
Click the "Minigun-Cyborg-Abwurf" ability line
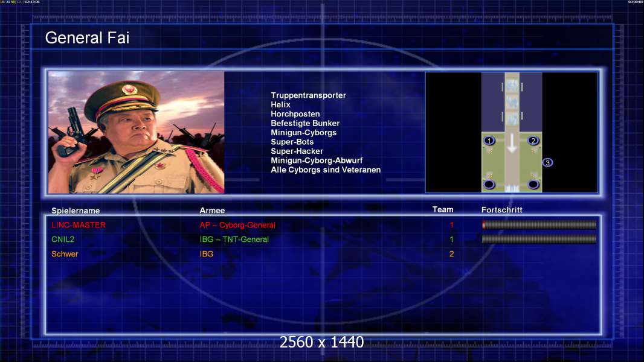pyautogui.click(x=317, y=160)
